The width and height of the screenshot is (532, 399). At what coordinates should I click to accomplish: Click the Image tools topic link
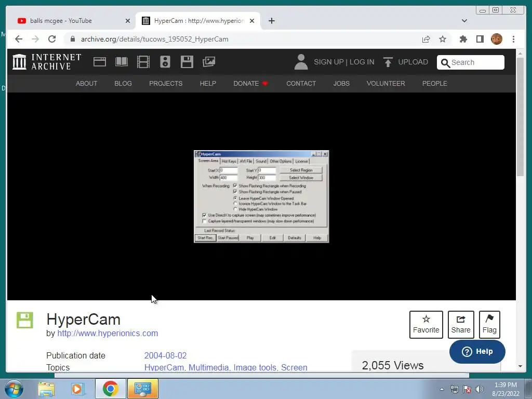pyautogui.click(x=256, y=367)
